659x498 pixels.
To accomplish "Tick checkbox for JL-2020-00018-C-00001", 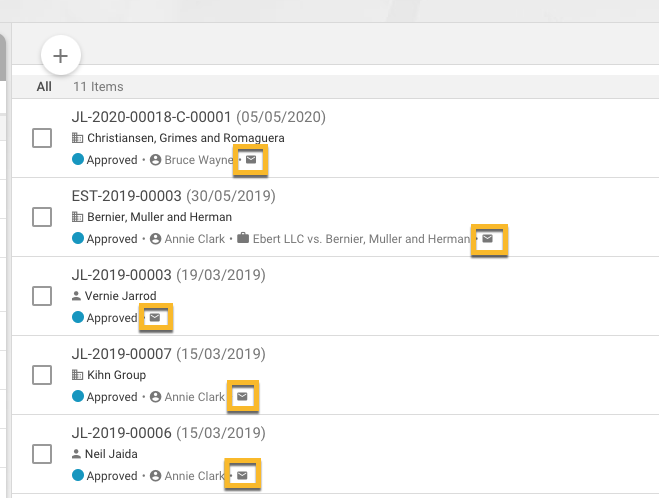I will pyautogui.click(x=42, y=138).
